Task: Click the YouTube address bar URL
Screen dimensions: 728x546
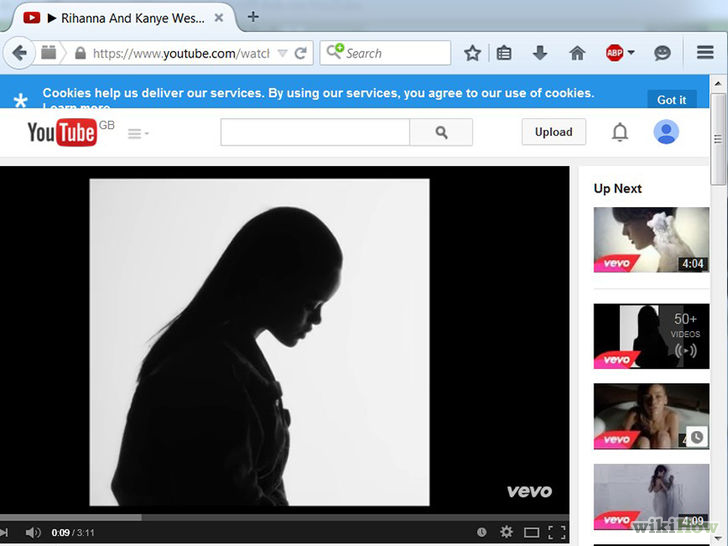Action: [x=181, y=53]
